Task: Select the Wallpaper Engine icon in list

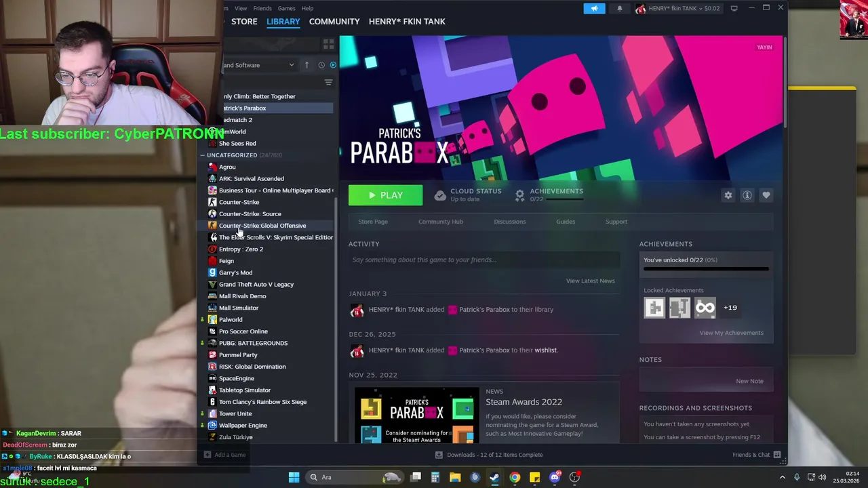Action: coord(212,426)
